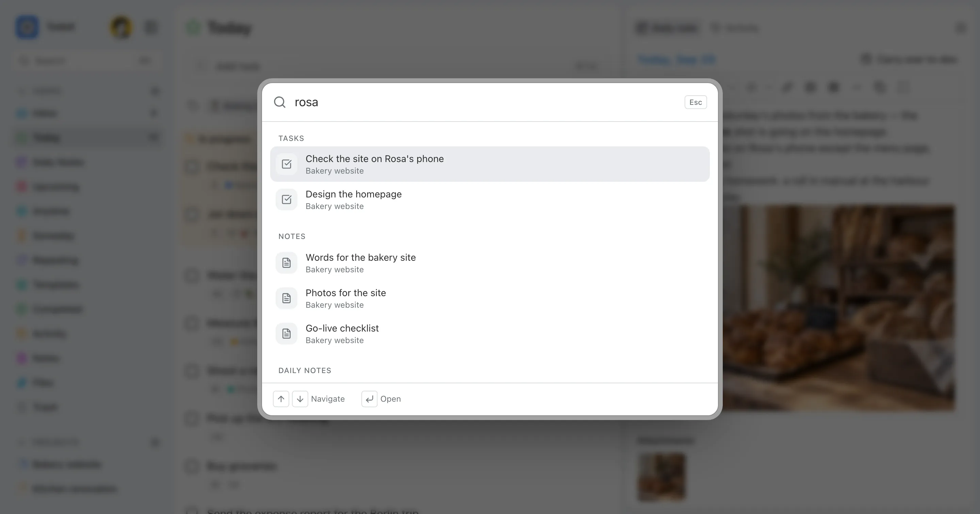The height and width of the screenshot is (514, 980).
Task: Click the magnifier icon in the search dialog
Action: 280,102
